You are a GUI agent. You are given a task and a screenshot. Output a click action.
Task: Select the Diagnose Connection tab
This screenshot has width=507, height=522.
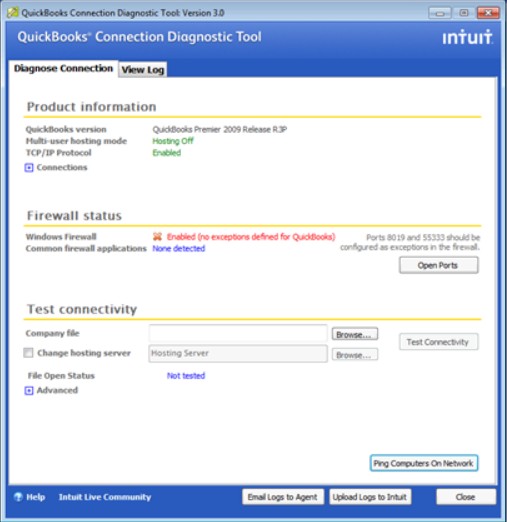click(63, 68)
